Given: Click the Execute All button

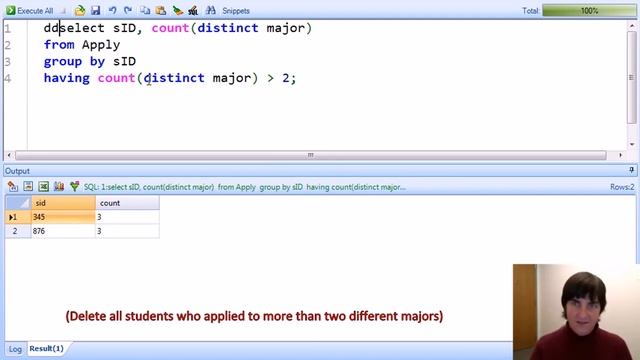Looking at the screenshot, I should [30, 11].
